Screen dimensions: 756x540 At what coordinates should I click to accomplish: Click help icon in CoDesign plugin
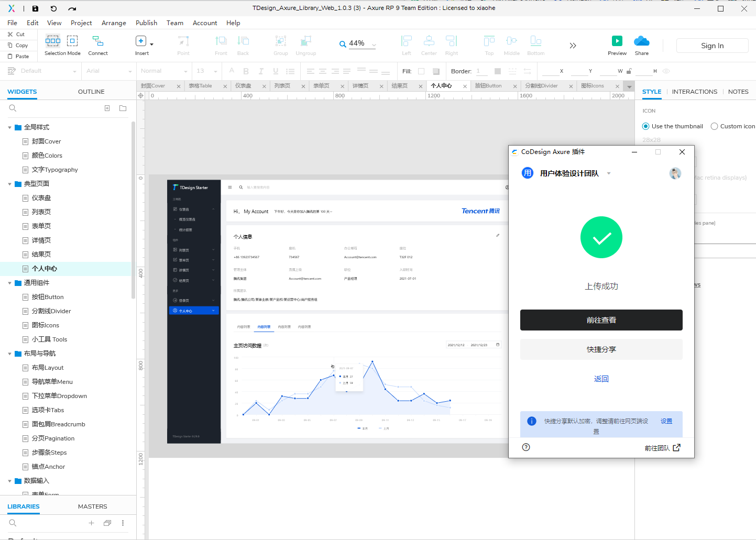pos(526,447)
